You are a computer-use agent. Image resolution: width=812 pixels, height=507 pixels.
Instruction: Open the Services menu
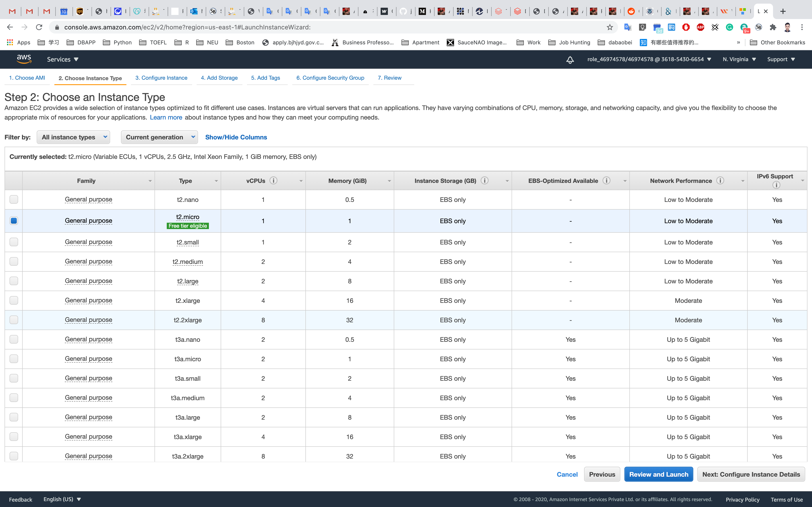pyautogui.click(x=62, y=59)
